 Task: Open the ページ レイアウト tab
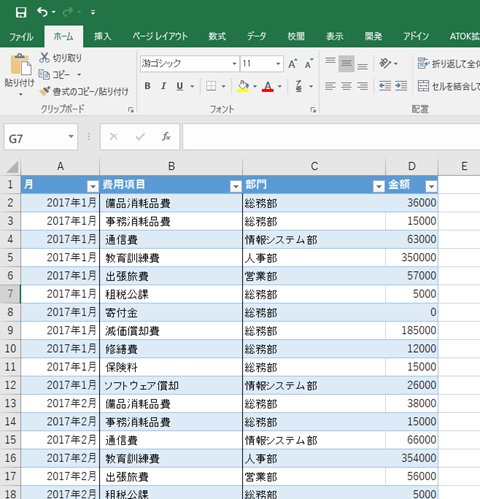pyautogui.click(x=160, y=36)
